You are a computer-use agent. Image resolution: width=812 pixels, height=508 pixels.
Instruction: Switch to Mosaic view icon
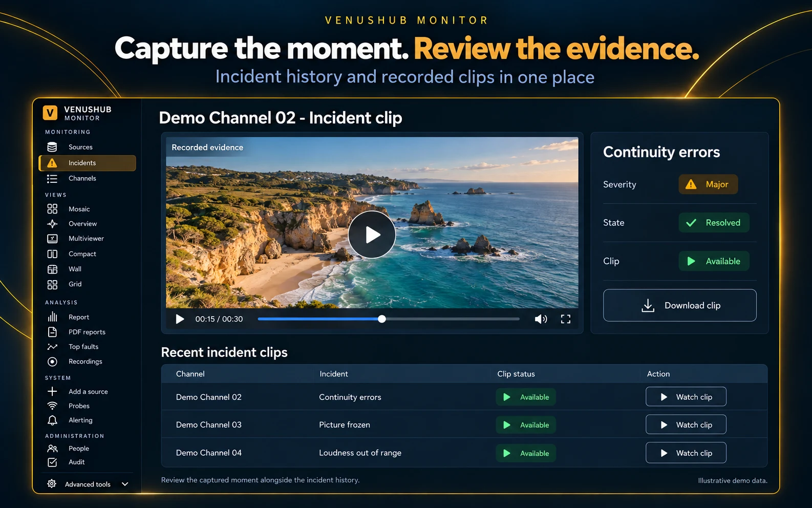point(52,209)
